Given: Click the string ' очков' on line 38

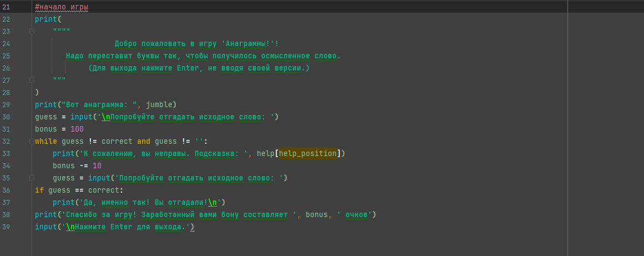Looking at the screenshot, I should (354, 215).
